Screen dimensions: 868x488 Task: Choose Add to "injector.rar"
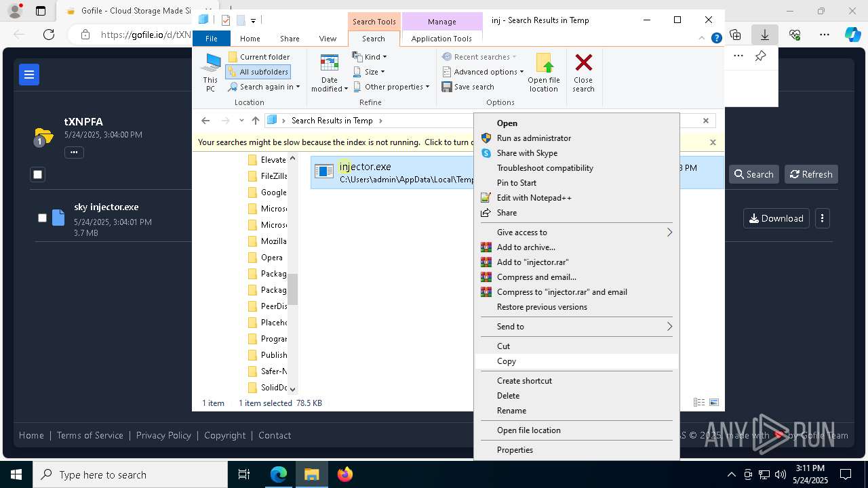pyautogui.click(x=533, y=262)
